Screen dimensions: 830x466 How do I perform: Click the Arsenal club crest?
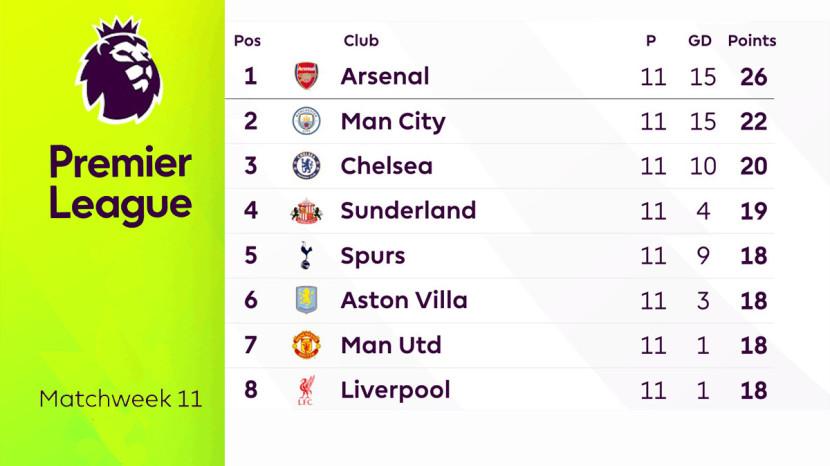point(306,77)
